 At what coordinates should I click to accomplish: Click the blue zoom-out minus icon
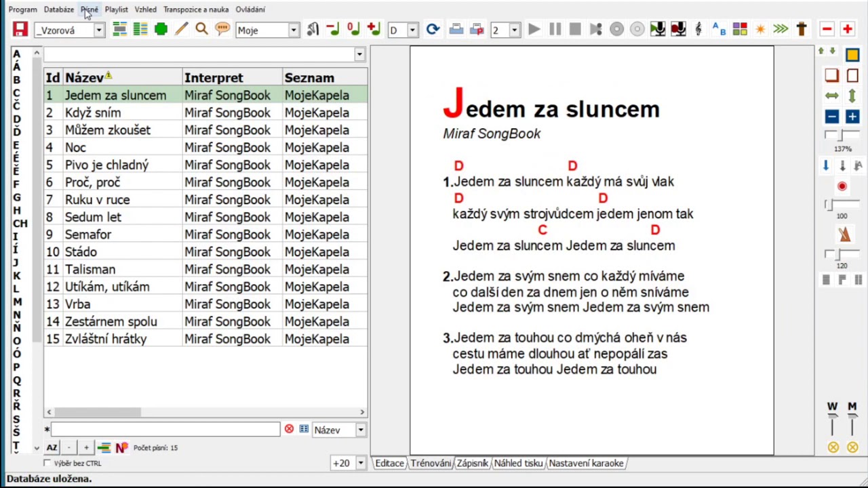pyautogui.click(x=832, y=117)
